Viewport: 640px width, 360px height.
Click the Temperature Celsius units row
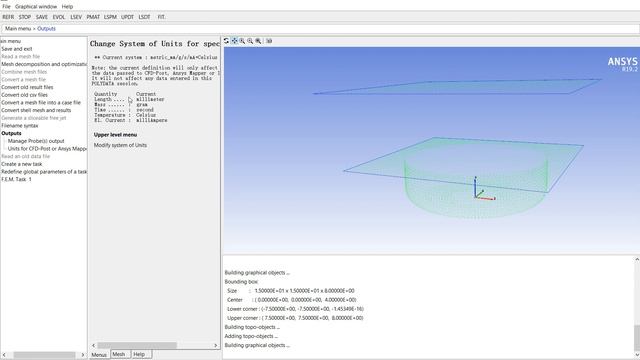pyautogui.click(x=125, y=115)
